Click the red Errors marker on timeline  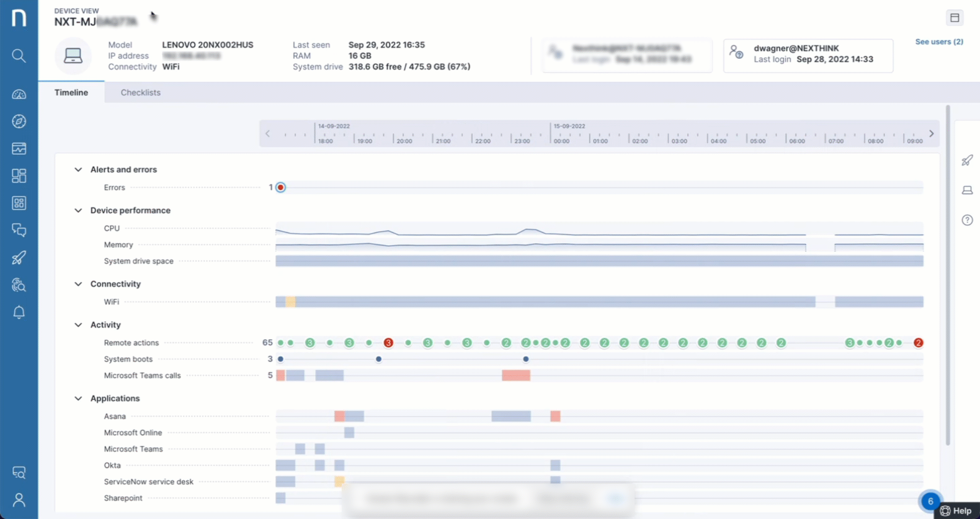point(281,187)
